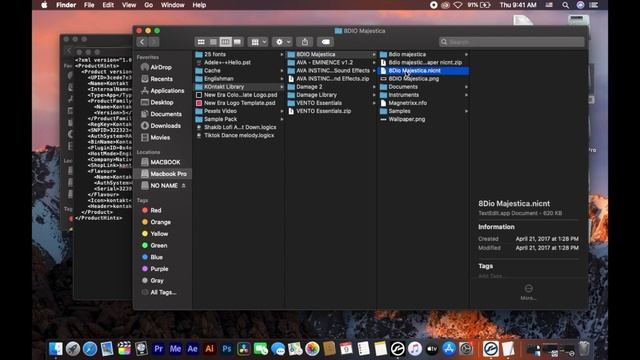Go back with the toolbar back arrow
The width and height of the screenshot is (640, 360).
click(x=142, y=42)
